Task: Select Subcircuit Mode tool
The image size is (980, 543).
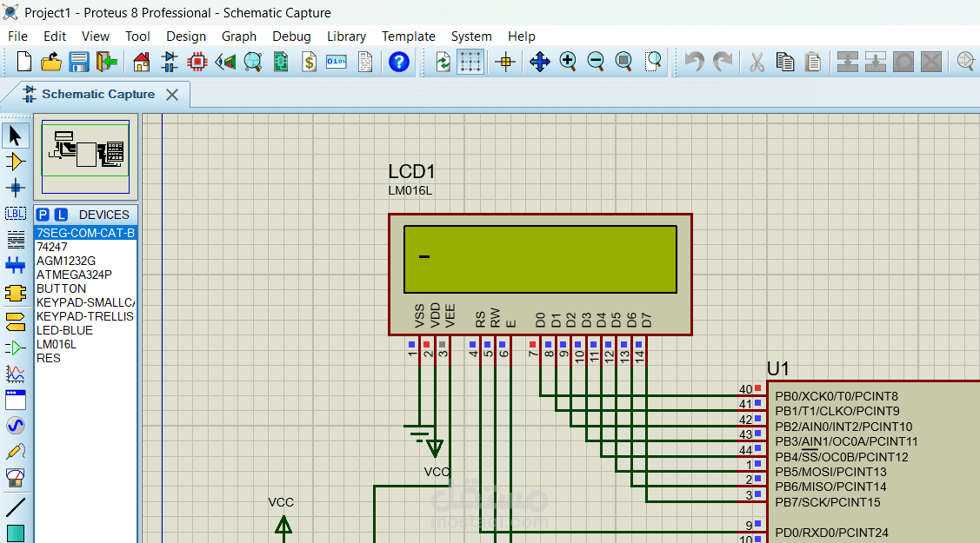Action: (15, 293)
